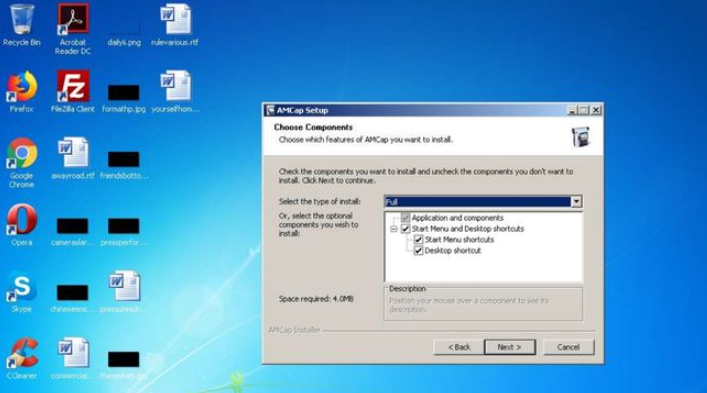Click the 'Select the type of install:' label
This screenshot has width=707, height=393.
tap(319, 201)
